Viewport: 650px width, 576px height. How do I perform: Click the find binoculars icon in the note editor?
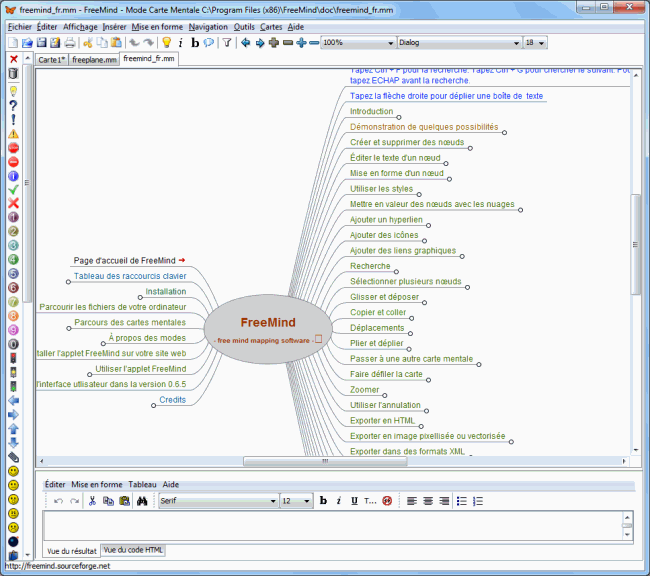[x=142, y=501]
